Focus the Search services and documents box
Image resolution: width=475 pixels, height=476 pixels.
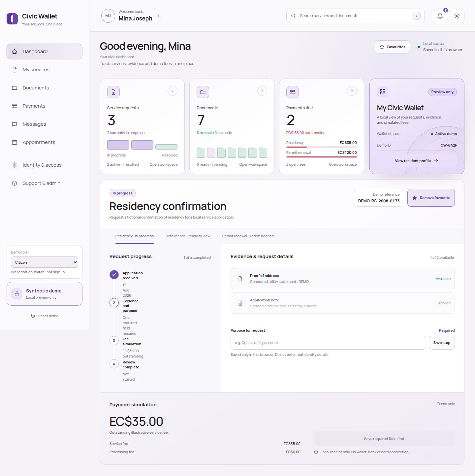(x=355, y=16)
